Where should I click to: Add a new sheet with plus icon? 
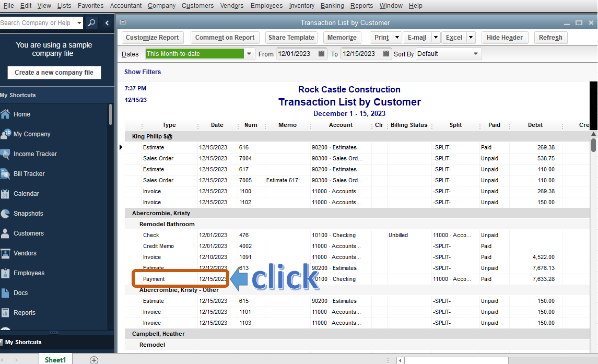[94, 360]
